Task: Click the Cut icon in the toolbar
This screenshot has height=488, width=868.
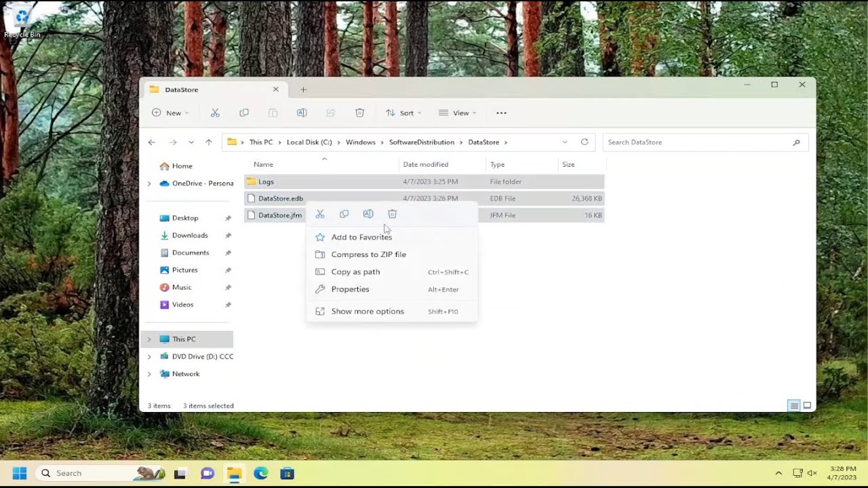Action: click(215, 113)
